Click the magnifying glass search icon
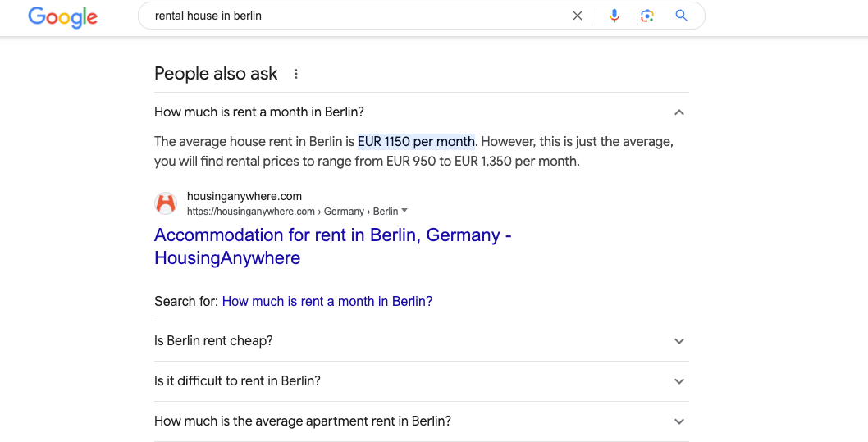This screenshot has width=868, height=442. pos(681,16)
